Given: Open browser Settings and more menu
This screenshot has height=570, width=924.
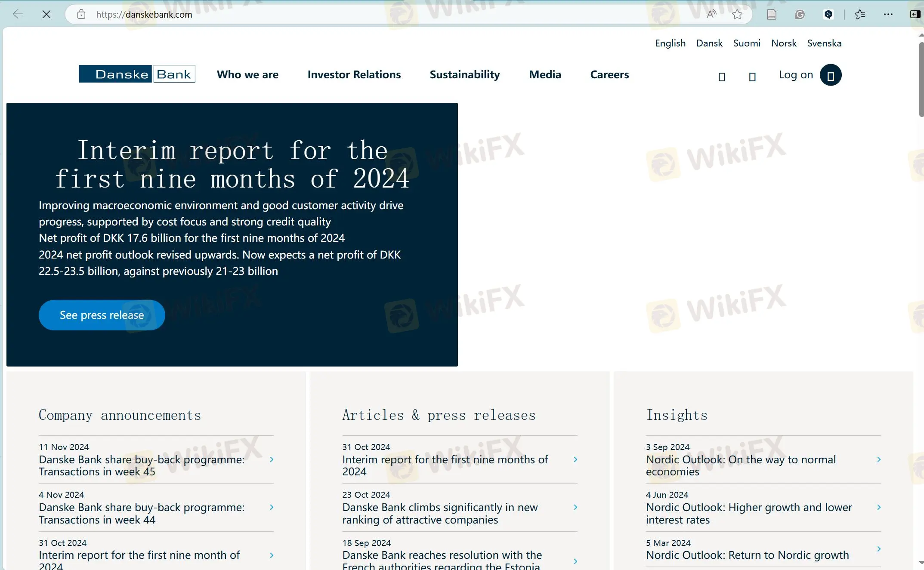Looking at the screenshot, I should (x=888, y=14).
